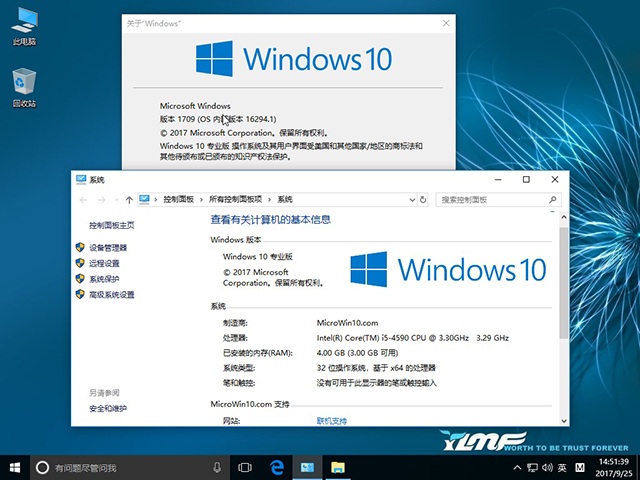Click the MicroWin10.com manufacturer value
This screenshot has width=640, height=480.
click(347, 323)
